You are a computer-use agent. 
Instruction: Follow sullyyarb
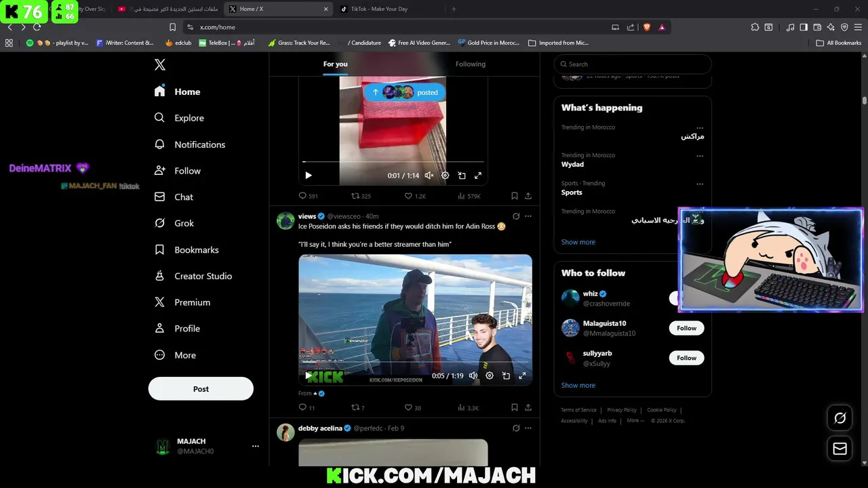point(686,358)
